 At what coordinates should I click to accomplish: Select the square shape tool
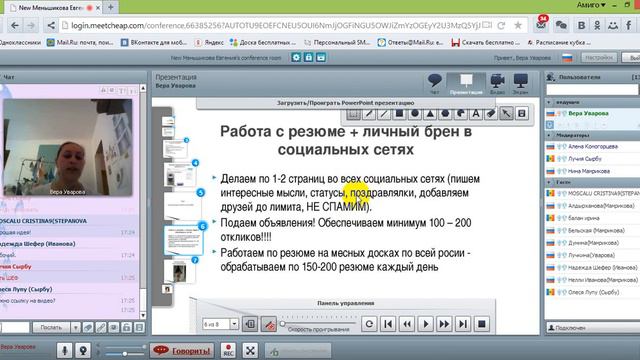pyautogui.click(x=399, y=113)
